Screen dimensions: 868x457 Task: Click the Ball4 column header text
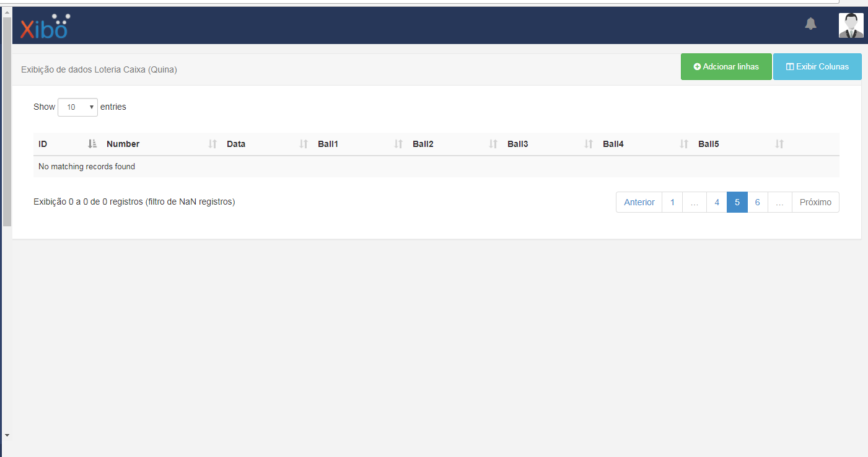click(x=613, y=144)
